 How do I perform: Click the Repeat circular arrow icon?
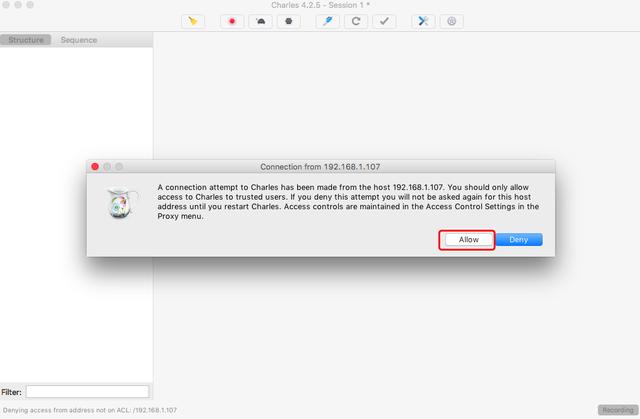(356, 21)
